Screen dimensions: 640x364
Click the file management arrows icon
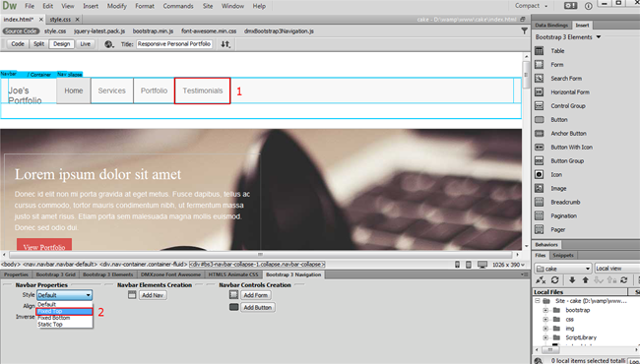pyautogui.click(x=225, y=44)
